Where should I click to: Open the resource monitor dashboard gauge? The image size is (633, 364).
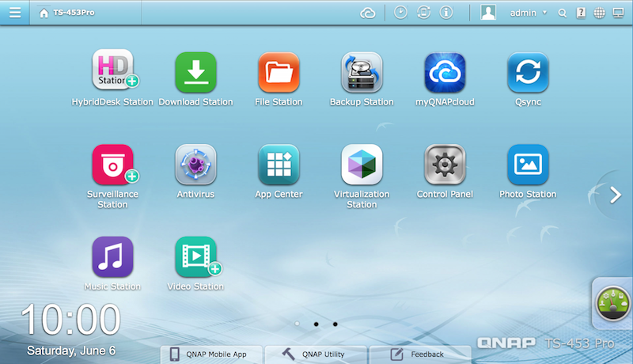[612, 302]
